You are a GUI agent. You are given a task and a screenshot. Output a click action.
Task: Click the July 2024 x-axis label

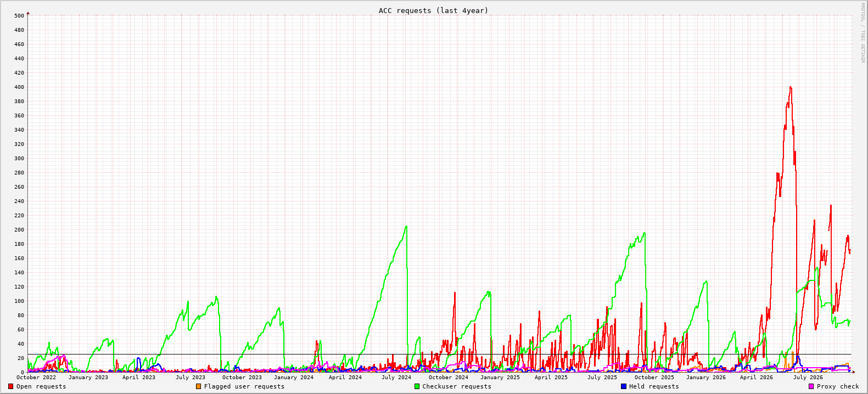click(396, 377)
